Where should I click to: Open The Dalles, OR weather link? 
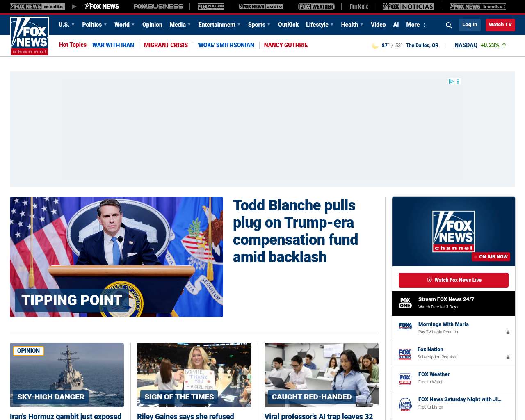pos(422,46)
